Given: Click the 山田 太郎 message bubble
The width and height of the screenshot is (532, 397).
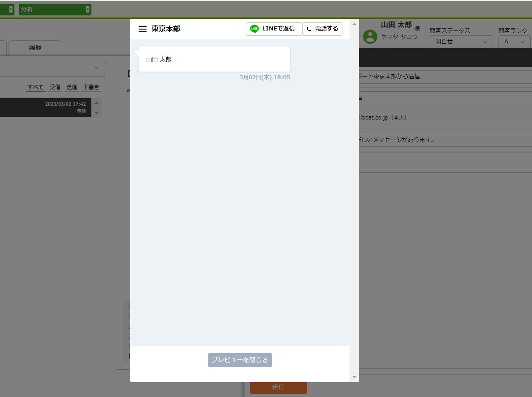Looking at the screenshot, I should tap(215, 59).
